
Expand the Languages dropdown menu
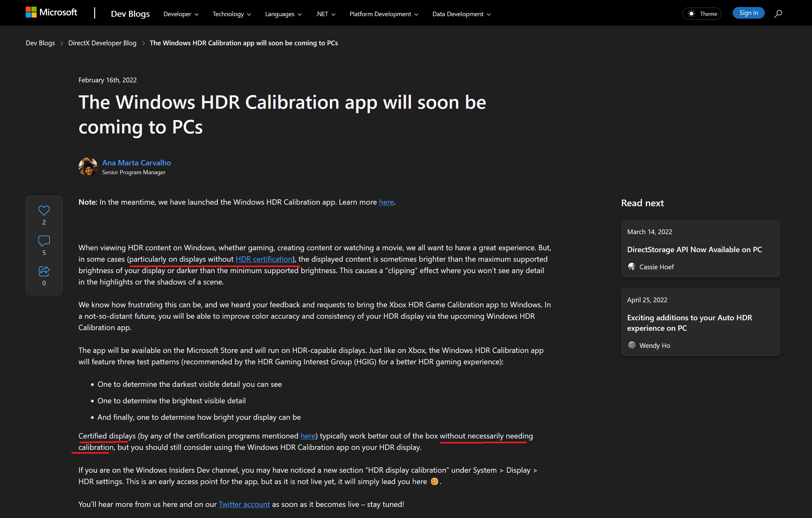click(283, 14)
